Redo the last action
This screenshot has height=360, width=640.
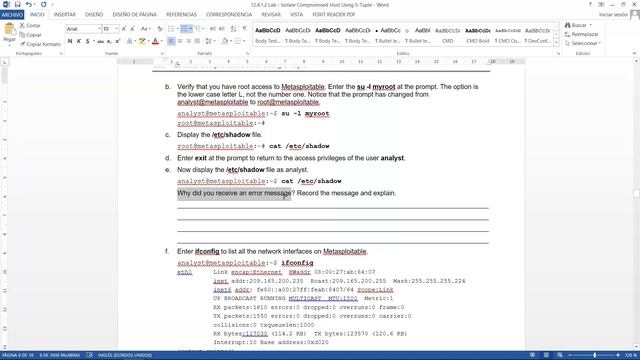click(x=44, y=4)
